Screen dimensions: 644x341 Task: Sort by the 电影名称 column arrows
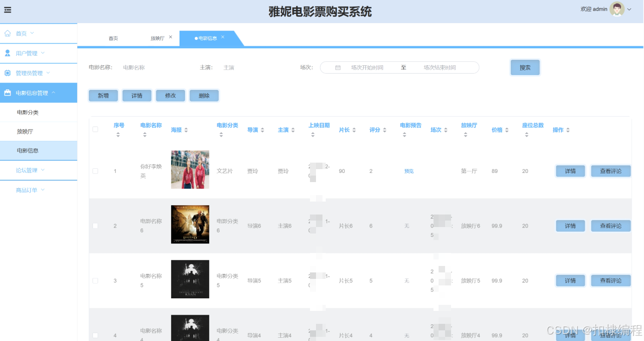click(145, 135)
